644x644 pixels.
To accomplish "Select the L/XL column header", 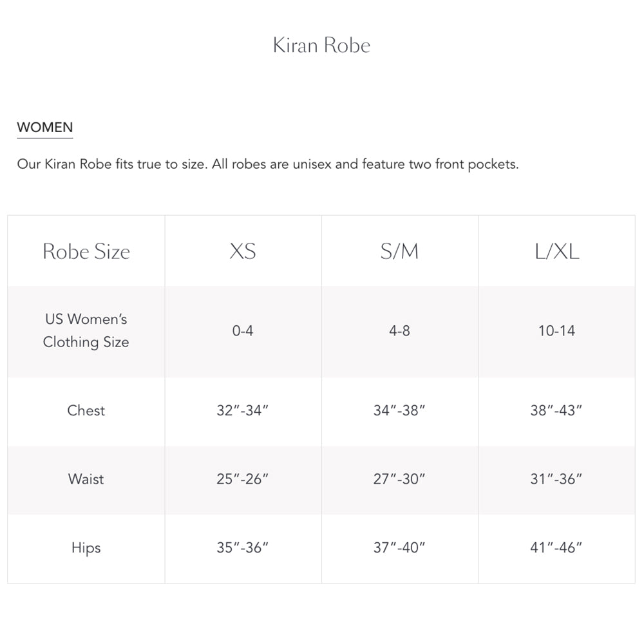I will 556,251.
